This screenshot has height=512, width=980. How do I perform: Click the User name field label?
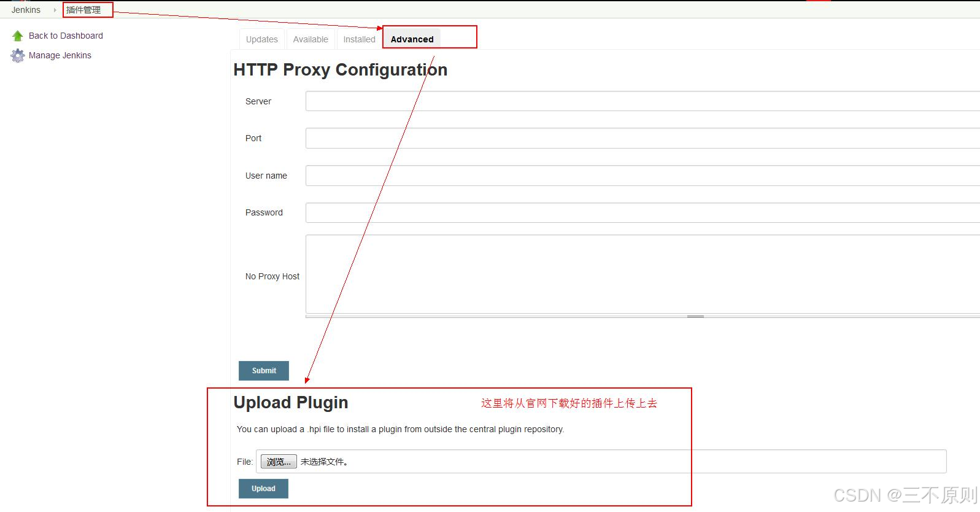(x=266, y=176)
